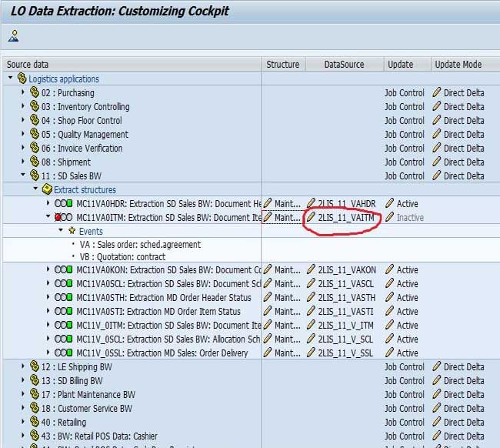Image resolution: width=500 pixels, height=448 pixels.
Task: Click the DataSource column header
Action: tap(345, 65)
